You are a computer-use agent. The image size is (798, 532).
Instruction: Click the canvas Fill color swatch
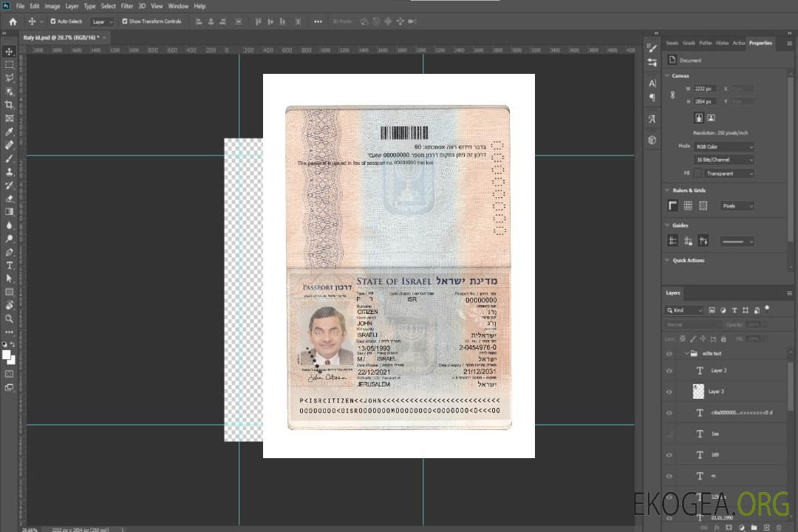(698, 174)
